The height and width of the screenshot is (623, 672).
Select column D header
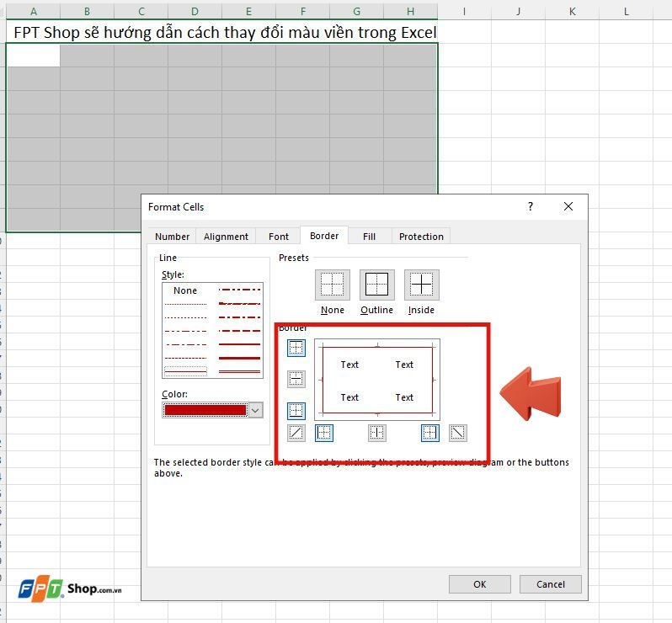[x=195, y=12]
